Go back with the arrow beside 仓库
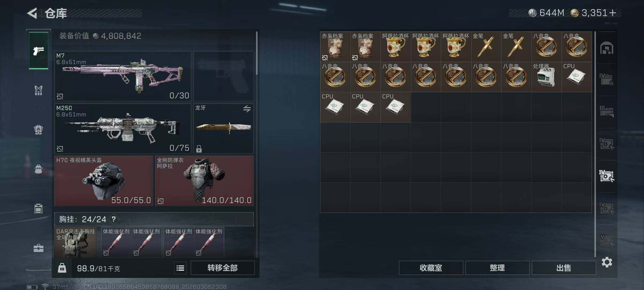This screenshot has width=644, height=290. pos(32,13)
